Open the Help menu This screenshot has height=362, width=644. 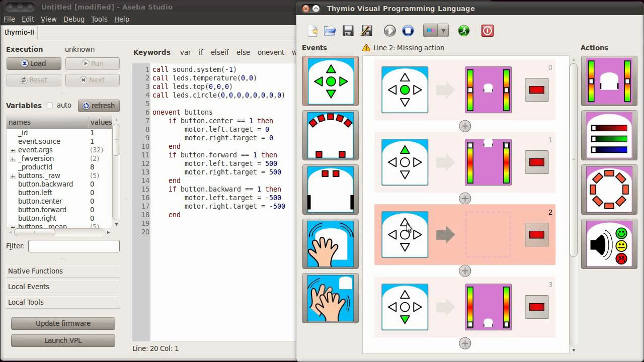pos(122,19)
